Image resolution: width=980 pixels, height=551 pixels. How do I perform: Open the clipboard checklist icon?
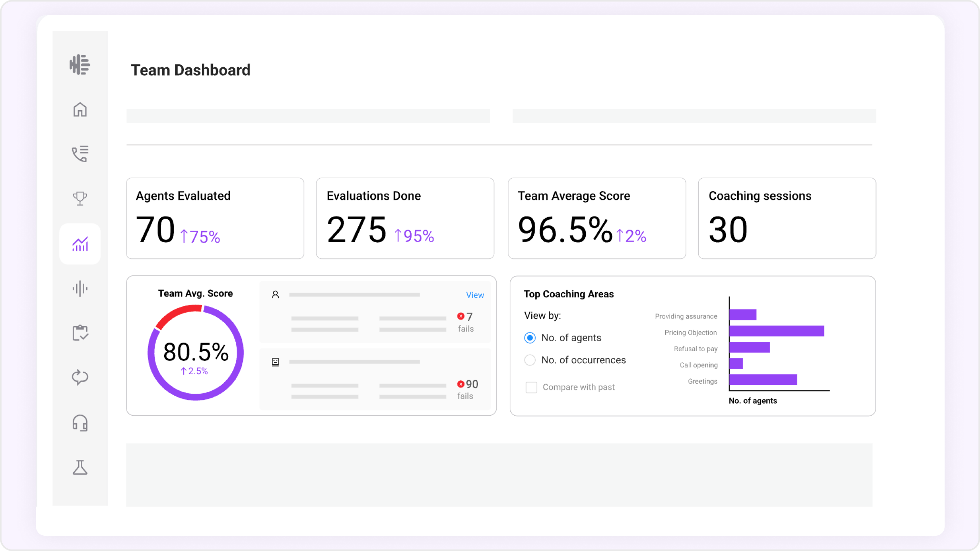(x=80, y=333)
